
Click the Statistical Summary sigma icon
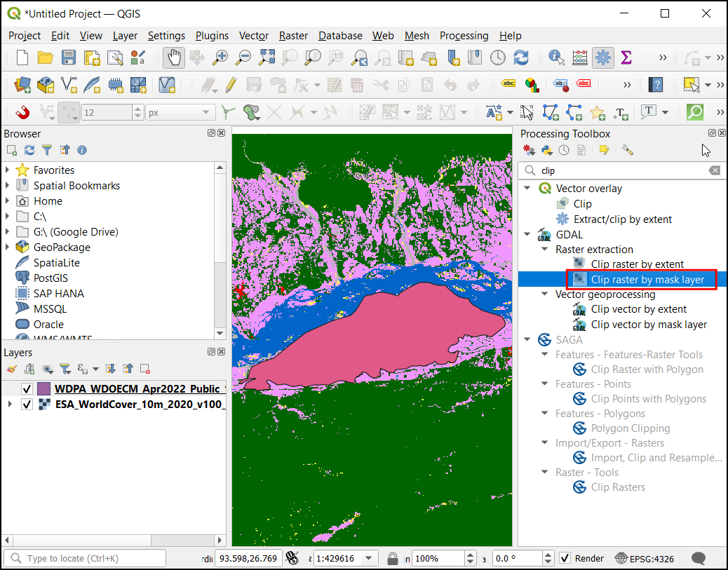point(626,57)
